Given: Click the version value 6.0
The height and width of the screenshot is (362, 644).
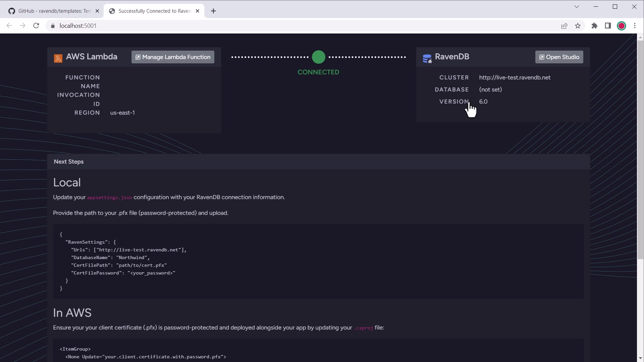Looking at the screenshot, I should 483,102.
